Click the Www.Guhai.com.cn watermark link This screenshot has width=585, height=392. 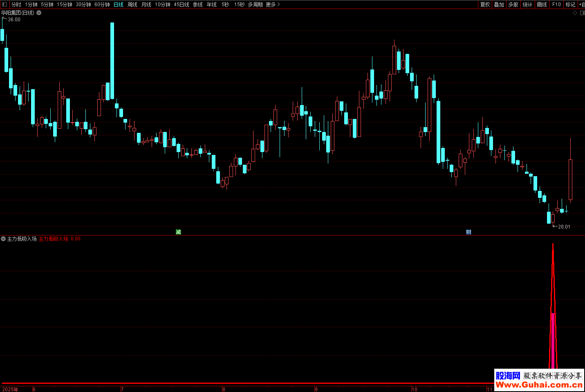coord(539,385)
